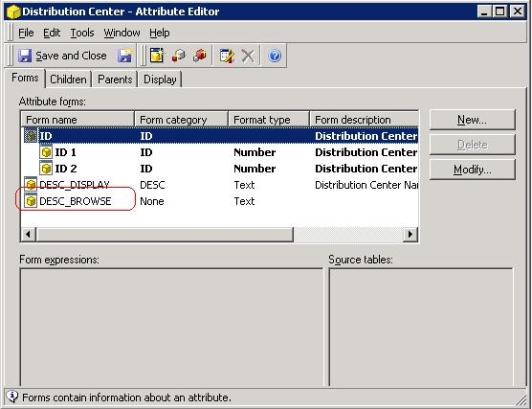Click the new attribute form toolbar icon
This screenshot has height=409, width=532.
[x=157, y=56]
